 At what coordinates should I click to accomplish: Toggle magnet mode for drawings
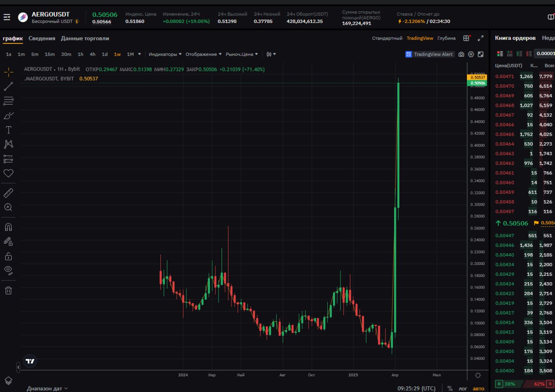8,227
